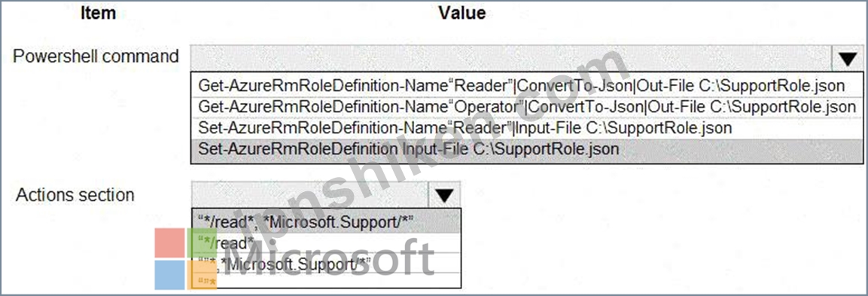This screenshot has height=296, width=868.
Task: Pick the highlighted Set-AzureRmRoleDefinition Input-File C:\SupportRole.json option
Action: point(526,150)
